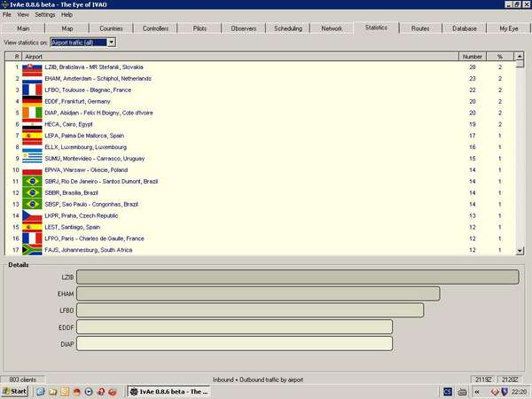This screenshot has height=399, width=532.
Task: Switch to the Main tab
Action: 23,28
